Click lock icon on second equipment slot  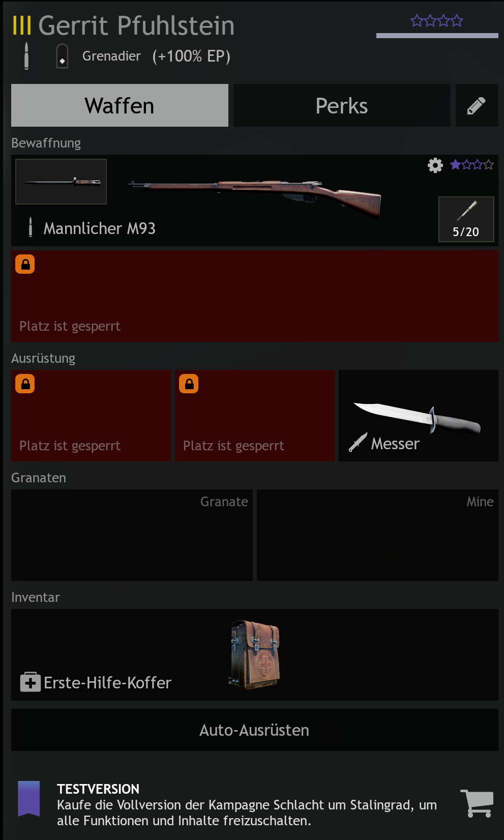click(189, 384)
